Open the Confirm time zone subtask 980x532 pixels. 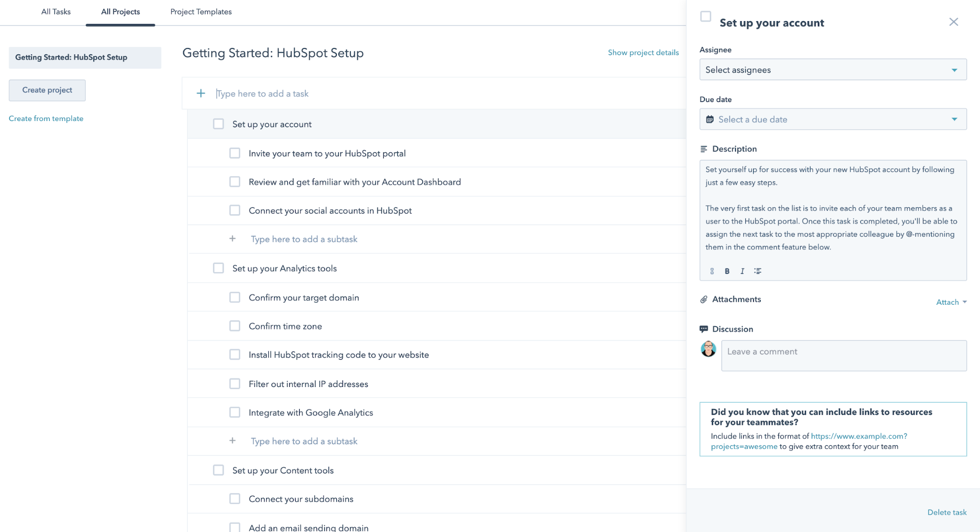(285, 326)
